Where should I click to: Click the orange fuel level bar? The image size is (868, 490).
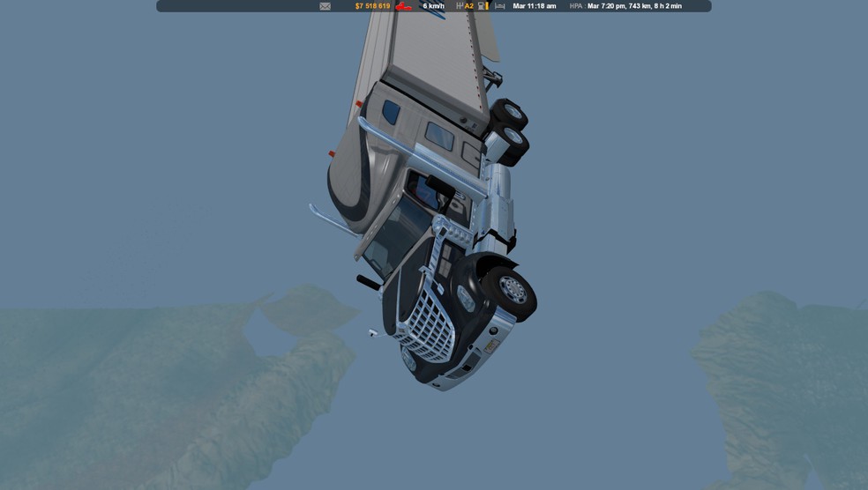(x=487, y=6)
